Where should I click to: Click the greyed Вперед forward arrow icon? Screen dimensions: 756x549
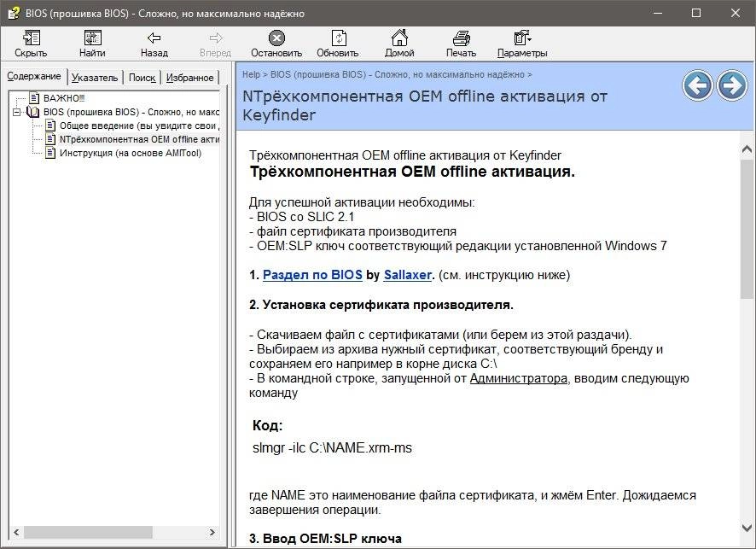[x=216, y=38]
